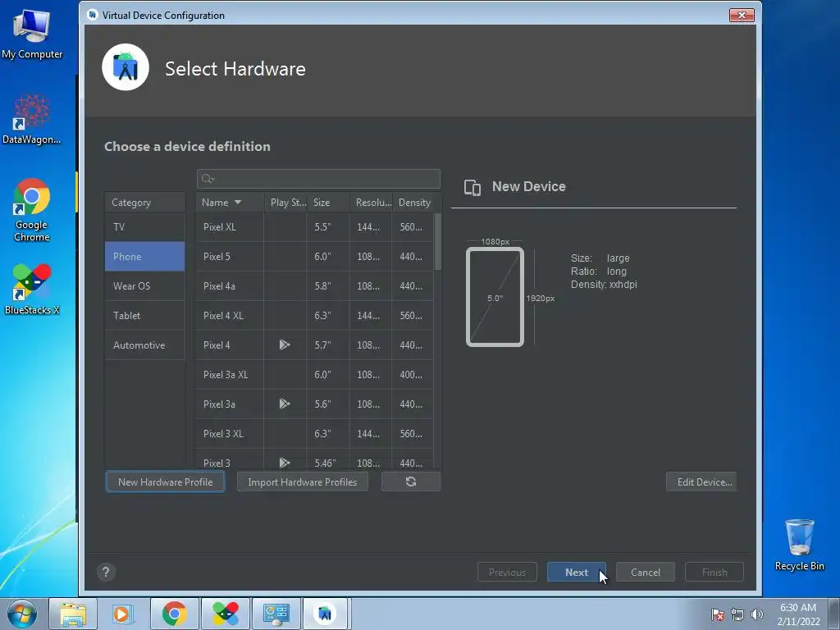Select the Pixel 3 XL device row
840x630 pixels.
(x=314, y=433)
